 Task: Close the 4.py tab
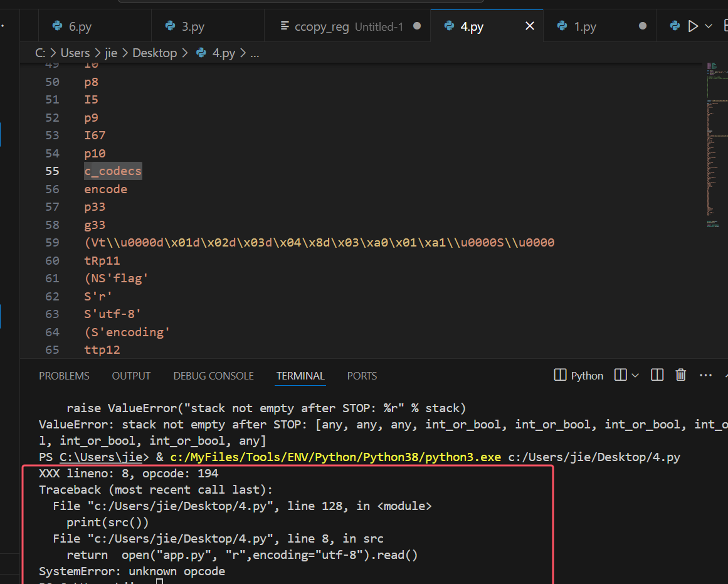(x=530, y=26)
